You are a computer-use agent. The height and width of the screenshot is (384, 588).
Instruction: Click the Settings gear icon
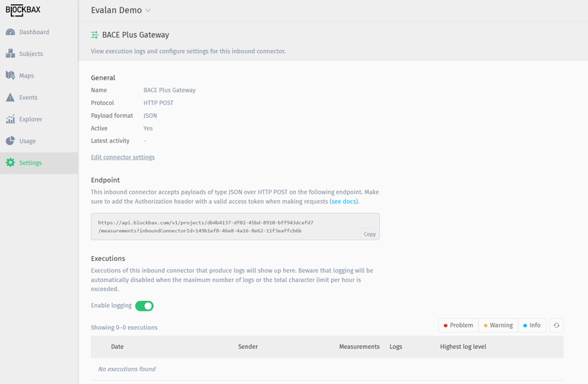pos(9,162)
